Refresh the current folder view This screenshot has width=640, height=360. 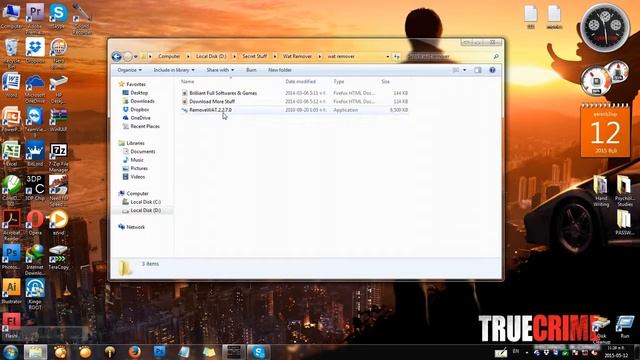[396, 57]
